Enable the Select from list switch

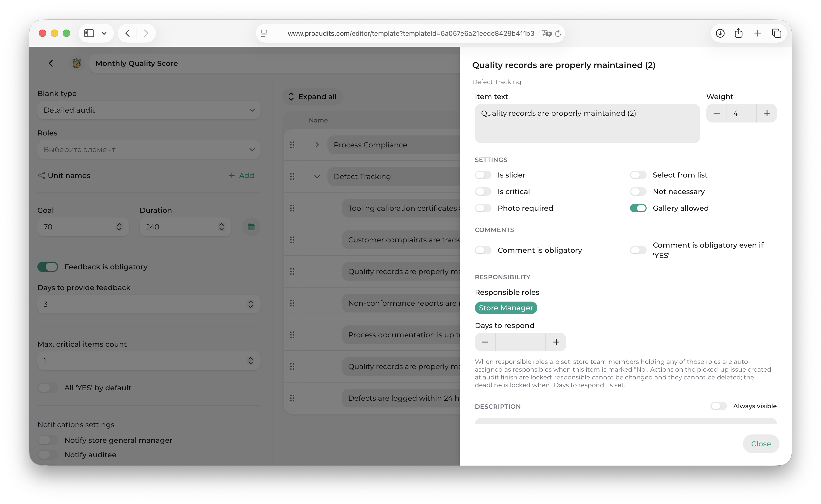click(638, 175)
